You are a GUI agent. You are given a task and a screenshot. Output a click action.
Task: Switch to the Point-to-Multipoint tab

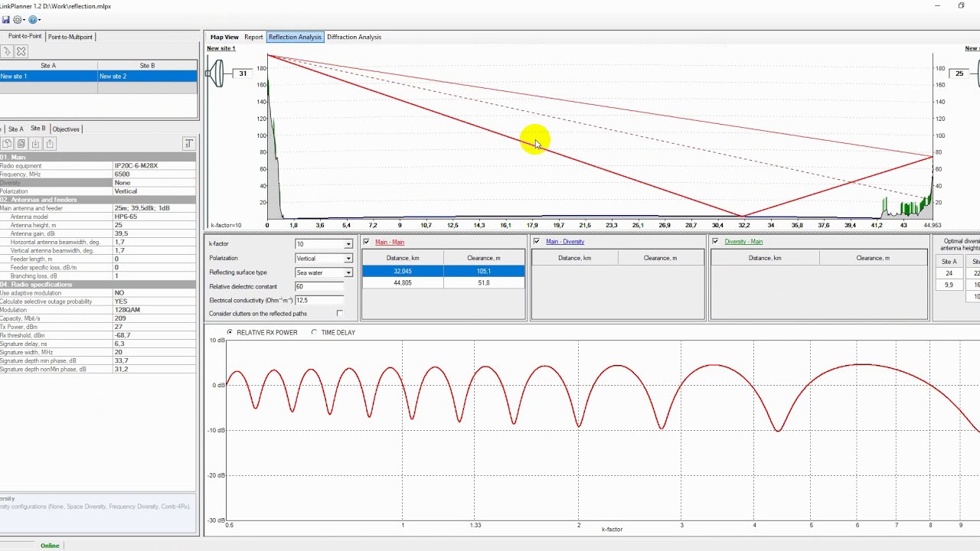(x=70, y=37)
